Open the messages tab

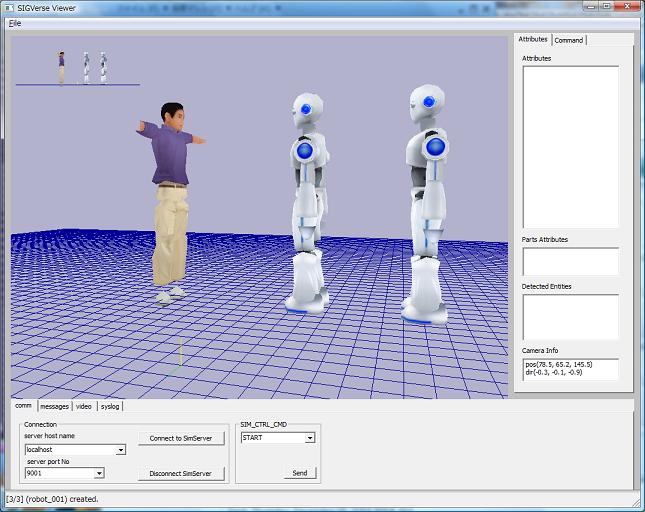click(x=54, y=406)
